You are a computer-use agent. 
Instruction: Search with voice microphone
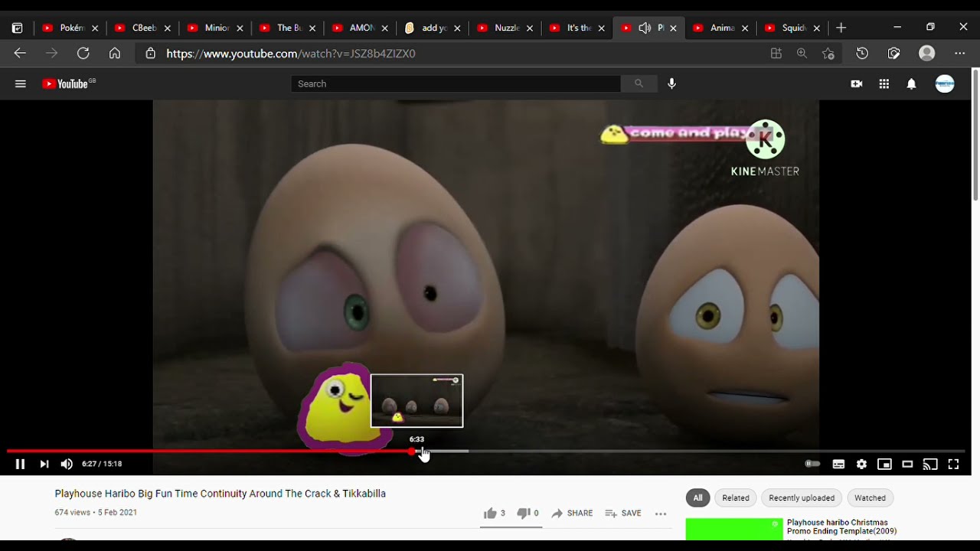671,84
